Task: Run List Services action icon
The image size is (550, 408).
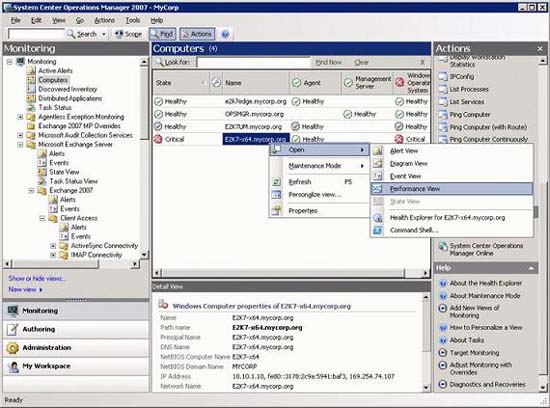Action: tap(443, 102)
